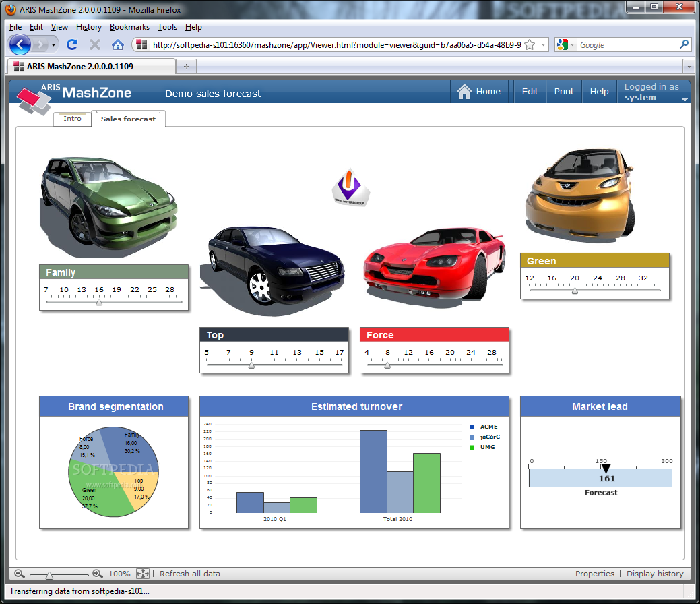The width and height of the screenshot is (700, 604).
Task: Go to the browser home page icon
Action: tap(117, 44)
